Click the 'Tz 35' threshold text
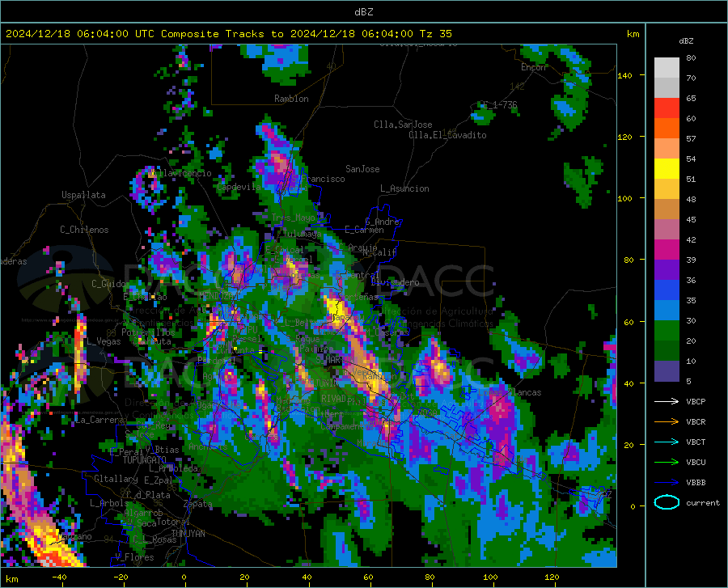This screenshot has height=588, width=728. click(x=435, y=34)
